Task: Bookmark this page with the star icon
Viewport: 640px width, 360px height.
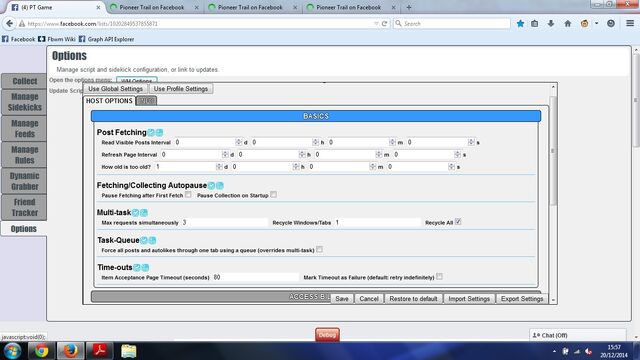Action: tap(520, 24)
